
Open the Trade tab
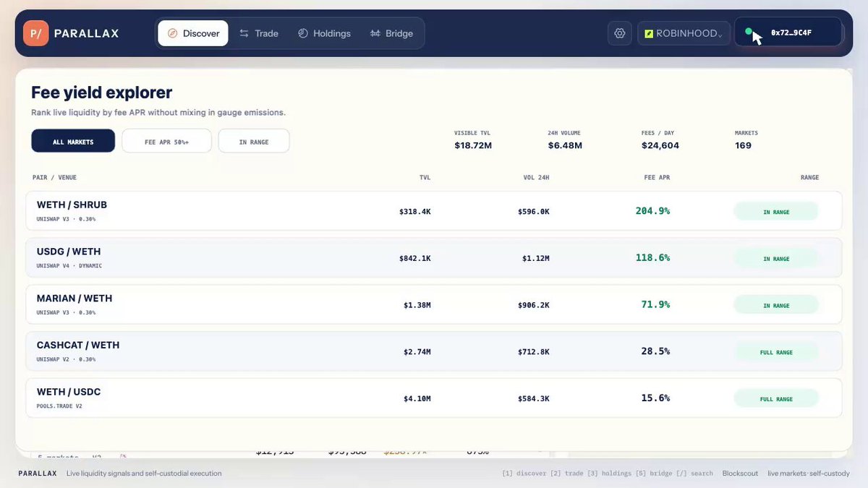(x=259, y=33)
